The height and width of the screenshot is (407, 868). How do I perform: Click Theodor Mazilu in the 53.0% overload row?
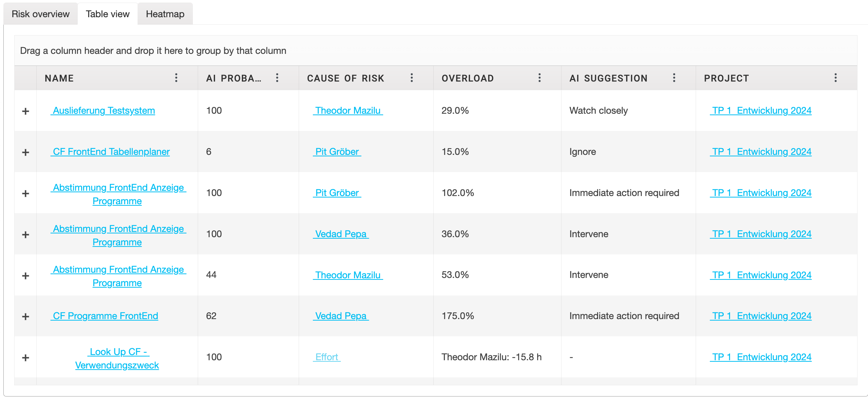pyautogui.click(x=348, y=275)
